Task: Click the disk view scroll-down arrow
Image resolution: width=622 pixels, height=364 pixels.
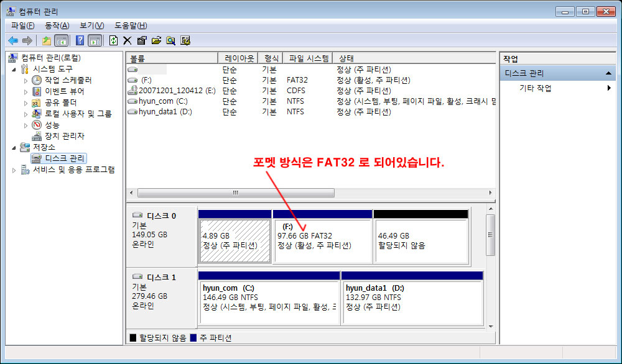Action: (x=491, y=327)
